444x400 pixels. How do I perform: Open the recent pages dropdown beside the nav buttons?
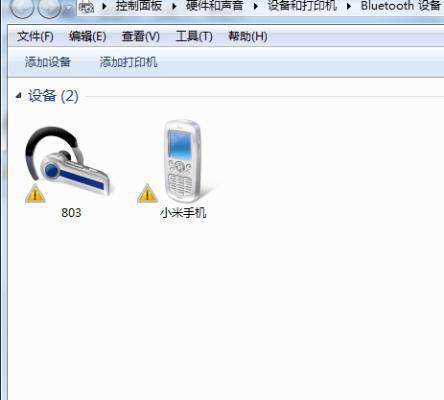coord(68,9)
